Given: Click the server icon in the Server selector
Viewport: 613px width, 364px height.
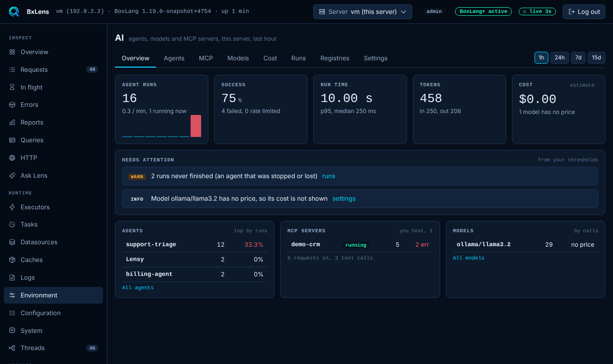Looking at the screenshot, I should pos(322,11).
